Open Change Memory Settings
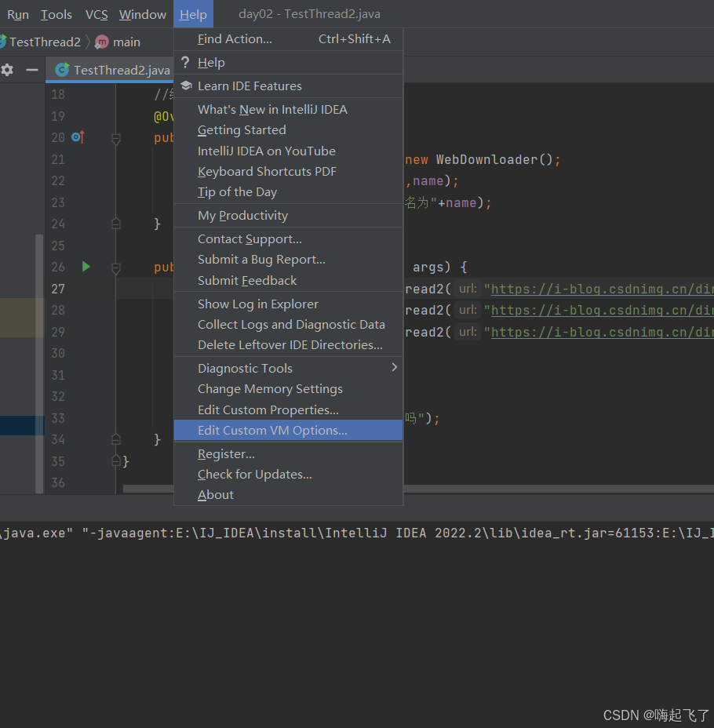714x728 pixels. tap(288, 389)
